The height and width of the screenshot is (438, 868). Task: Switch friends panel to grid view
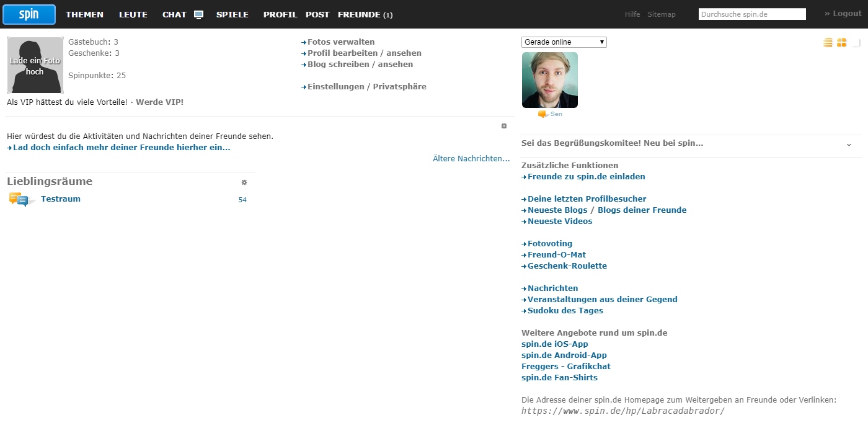(x=841, y=42)
